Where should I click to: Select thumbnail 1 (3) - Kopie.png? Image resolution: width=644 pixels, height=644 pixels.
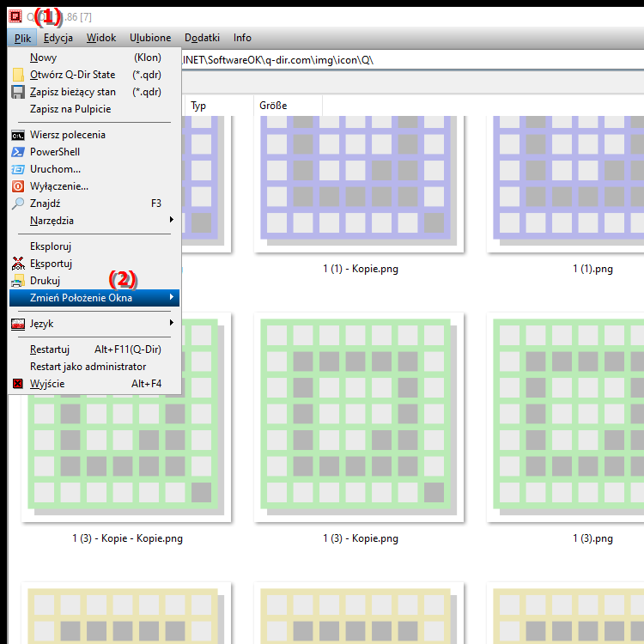[x=359, y=417]
